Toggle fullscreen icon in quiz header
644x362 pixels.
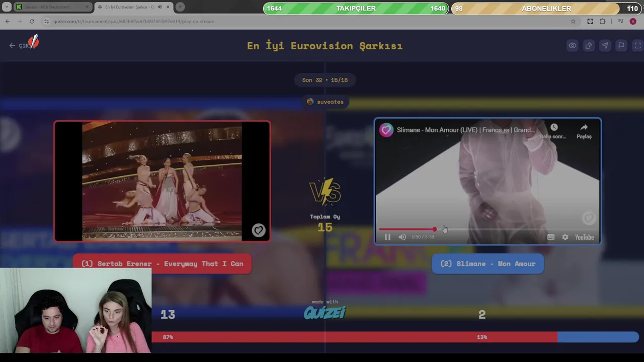click(x=637, y=46)
